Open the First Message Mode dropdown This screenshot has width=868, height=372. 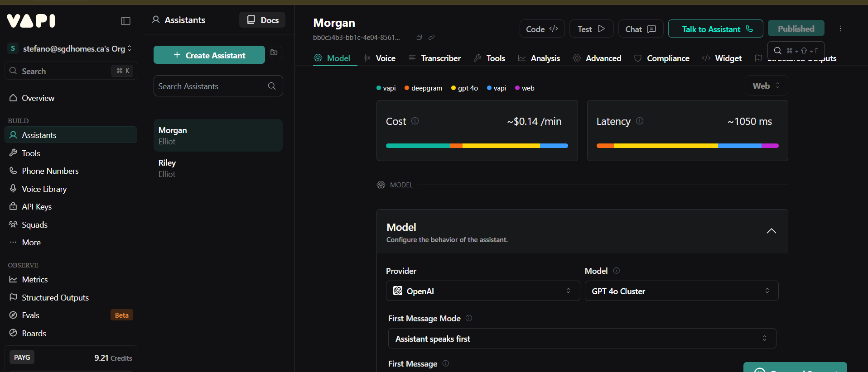(582, 339)
